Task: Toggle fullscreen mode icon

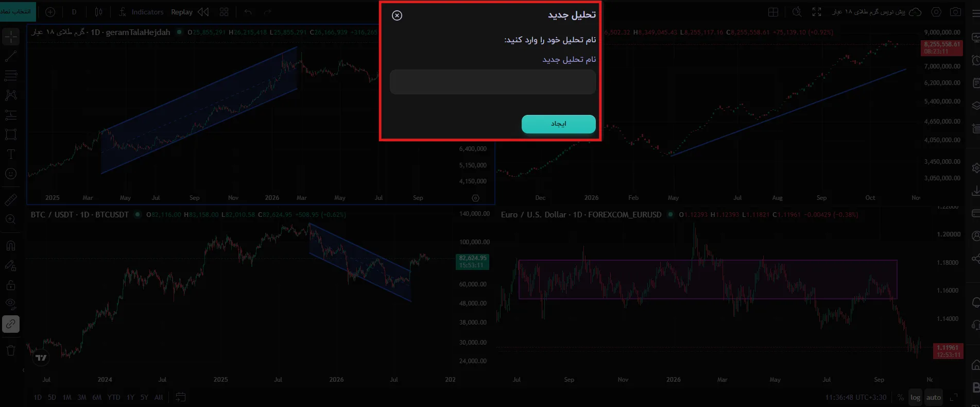Action: [x=817, y=12]
